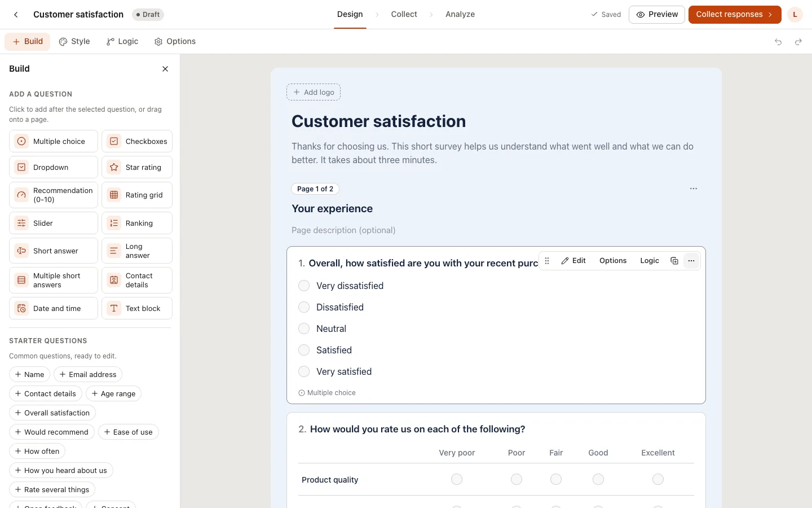Click the Preview button
This screenshot has height=508, width=812.
pos(657,15)
